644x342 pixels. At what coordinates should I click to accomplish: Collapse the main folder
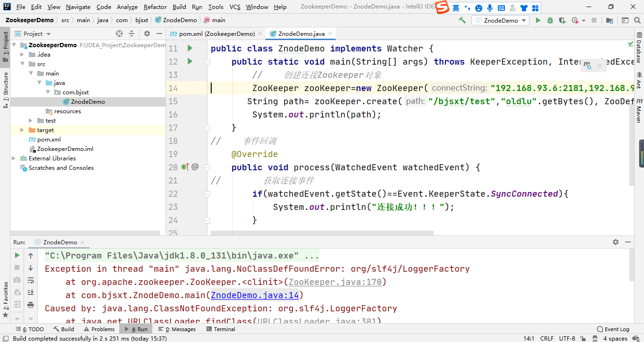pyautogui.click(x=31, y=73)
